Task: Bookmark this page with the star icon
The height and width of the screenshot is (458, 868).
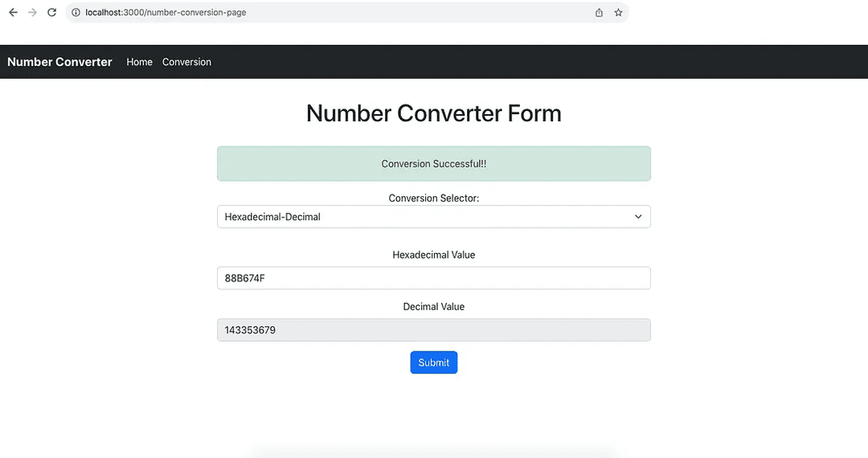Action: point(618,13)
